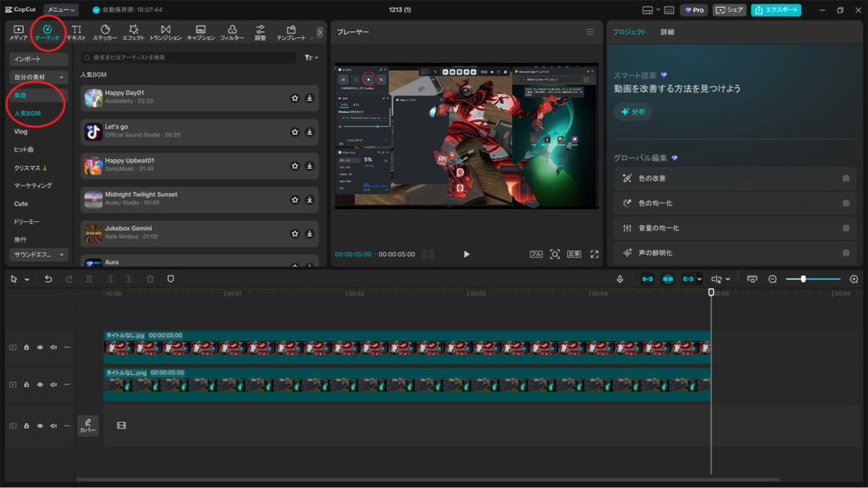
Task: Click the 分析 analyze button
Action: tap(633, 112)
